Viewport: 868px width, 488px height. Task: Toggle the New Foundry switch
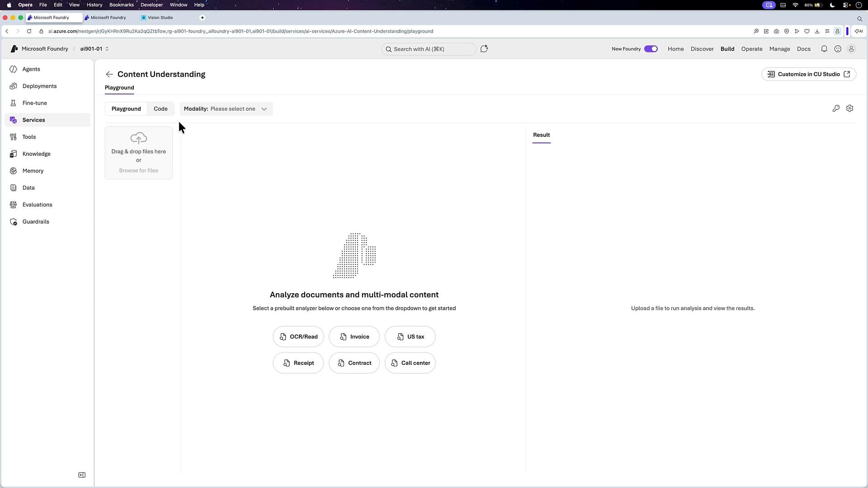point(651,49)
